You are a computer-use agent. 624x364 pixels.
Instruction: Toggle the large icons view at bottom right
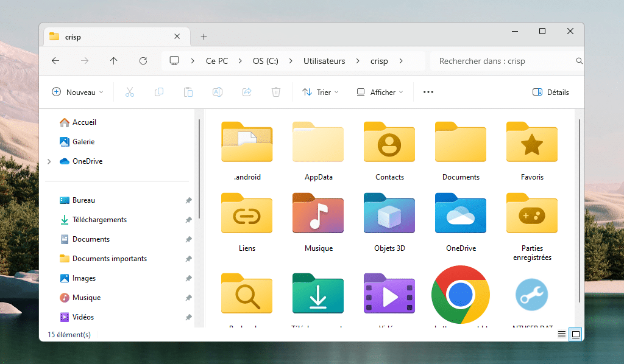(574, 334)
